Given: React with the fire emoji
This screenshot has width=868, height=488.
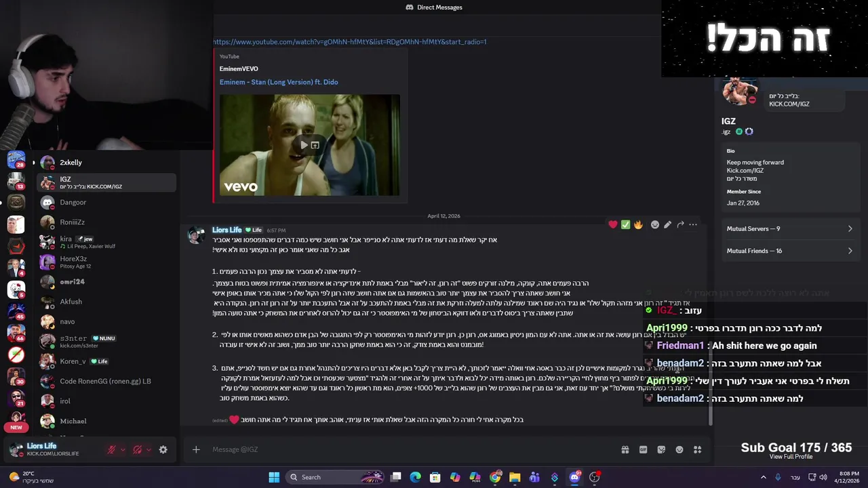Looking at the screenshot, I should coord(638,224).
